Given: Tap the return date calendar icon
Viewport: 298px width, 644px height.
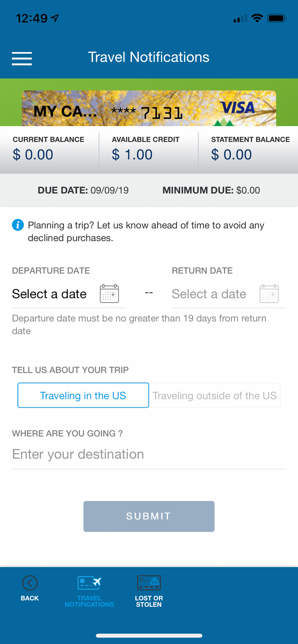Looking at the screenshot, I should tap(269, 293).
